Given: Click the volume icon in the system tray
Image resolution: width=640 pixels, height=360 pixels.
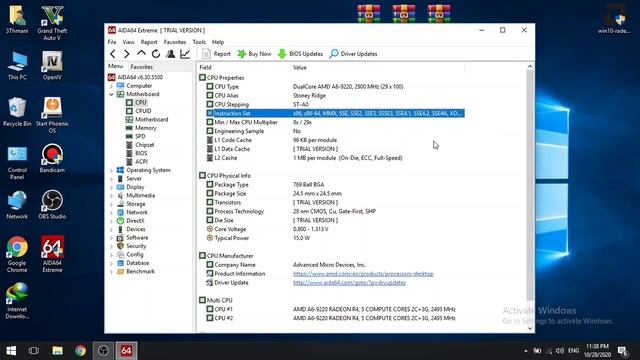Looking at the screenshot, I should coord(560,351).
